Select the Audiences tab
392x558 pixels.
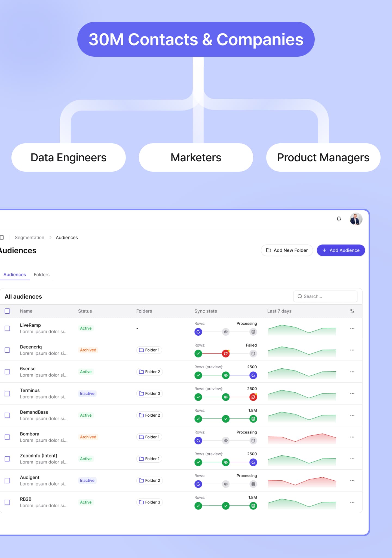click(x=15, y=275)
